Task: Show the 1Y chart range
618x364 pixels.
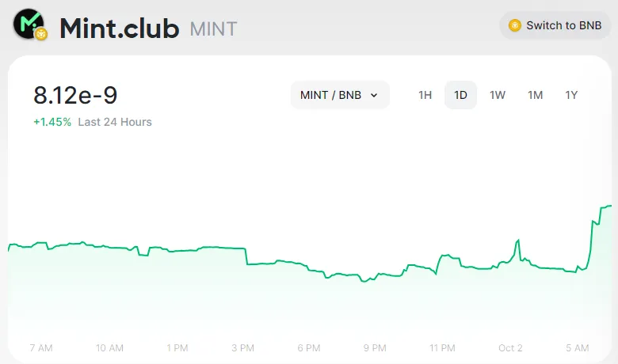Action: coord(571,95)
